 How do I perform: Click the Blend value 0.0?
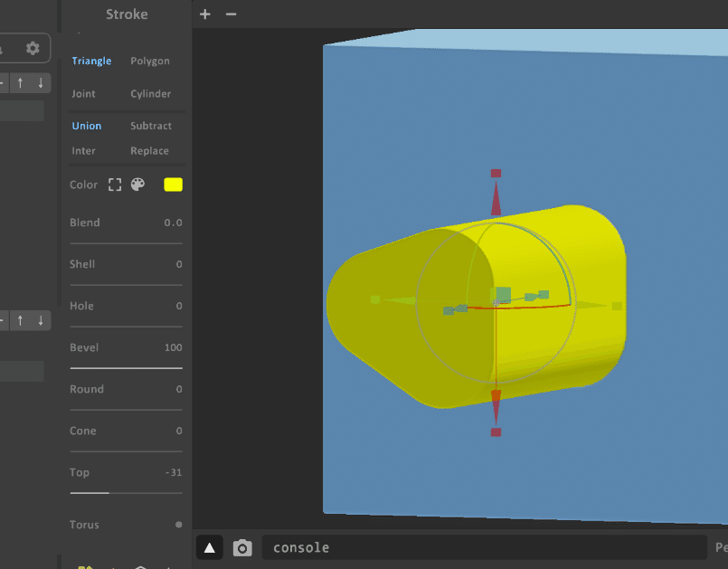pyautogui.click(x=173, y=223)
